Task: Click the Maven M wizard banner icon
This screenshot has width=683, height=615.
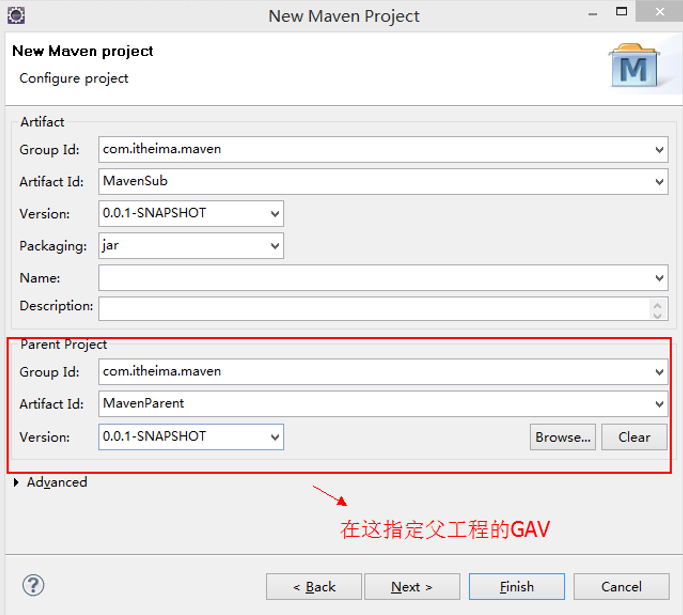Action: click(x=634, y=66)
